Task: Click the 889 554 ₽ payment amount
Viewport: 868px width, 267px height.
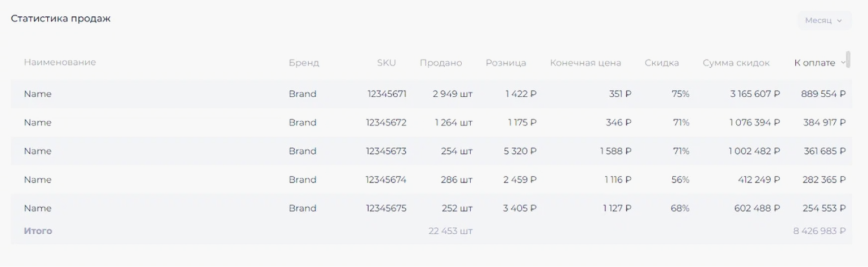Action: click(x=823, y=94)
